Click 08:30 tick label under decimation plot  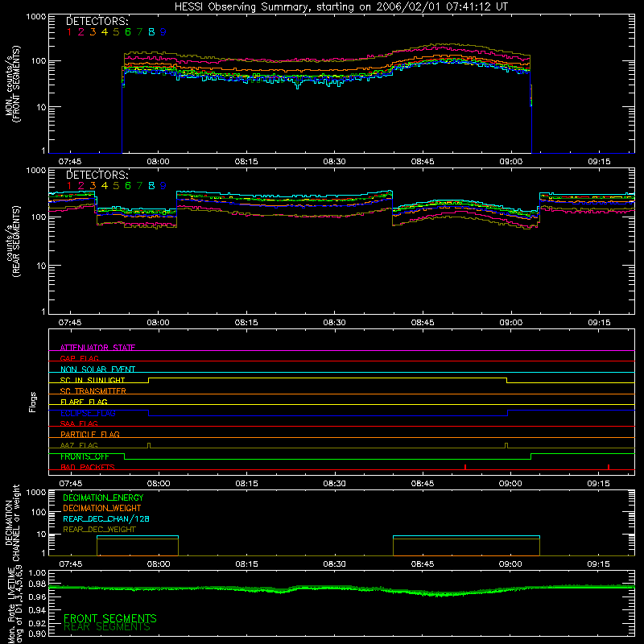tap(334, 564)
